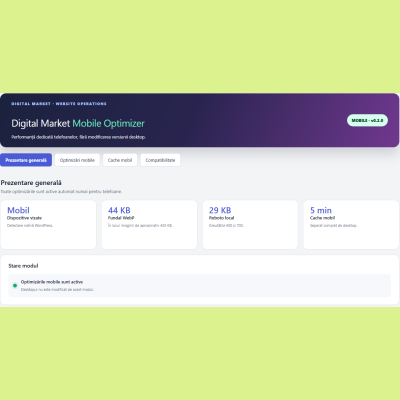Screen dimensions: 400x400
Task: Click the 'Performanță dedicată telefoanelor' subtitle
Action: pyautogui.click(x=78, y=137)
